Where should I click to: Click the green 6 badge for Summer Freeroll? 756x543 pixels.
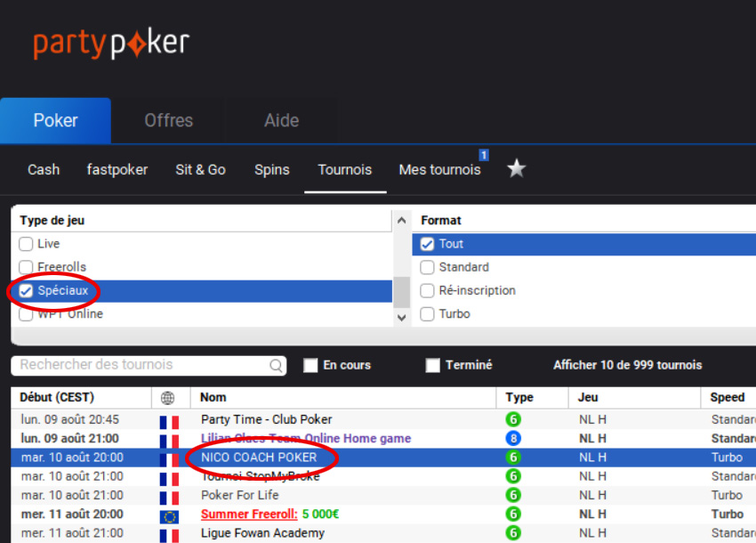(513, 514)
